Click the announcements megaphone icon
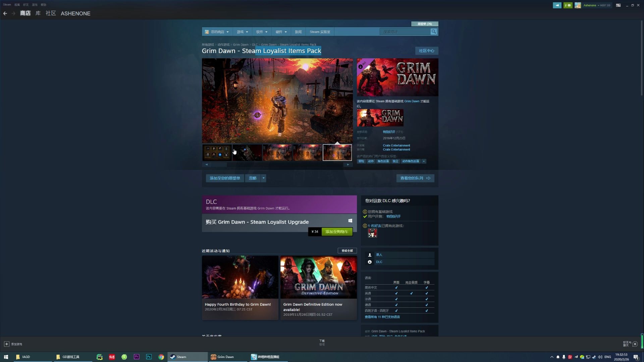Image resolution: width=644 pixels, height=362 pixels. coord(557,5)
